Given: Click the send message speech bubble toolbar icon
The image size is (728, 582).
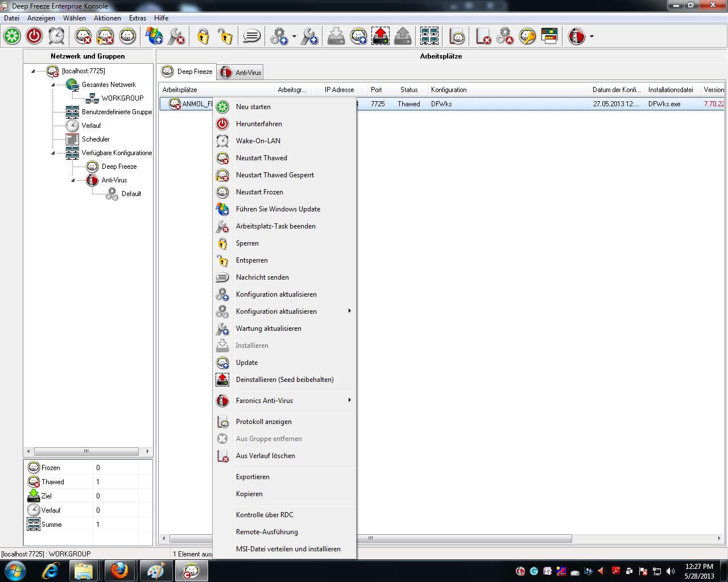Looking at the screenshot, I should 251,36.
